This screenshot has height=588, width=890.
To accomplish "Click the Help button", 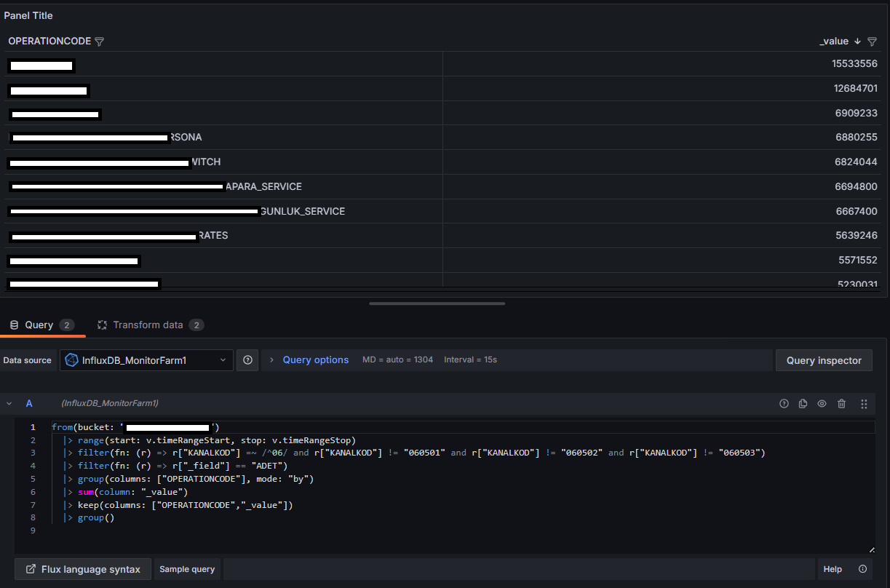I will pos(833,569).
